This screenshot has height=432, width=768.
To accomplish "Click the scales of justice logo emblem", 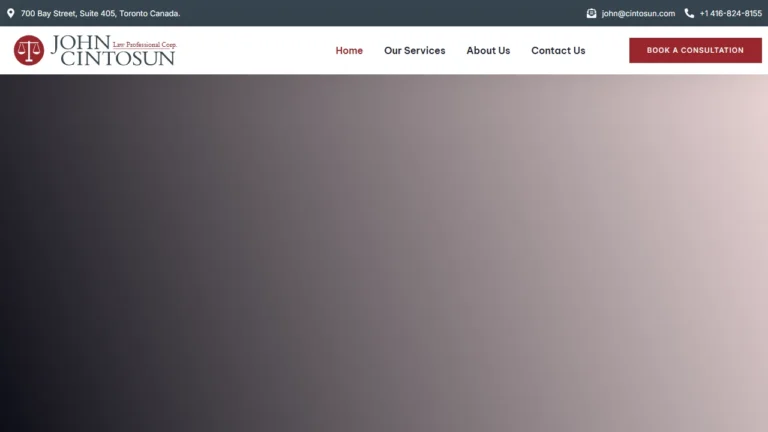I will 29,50.
